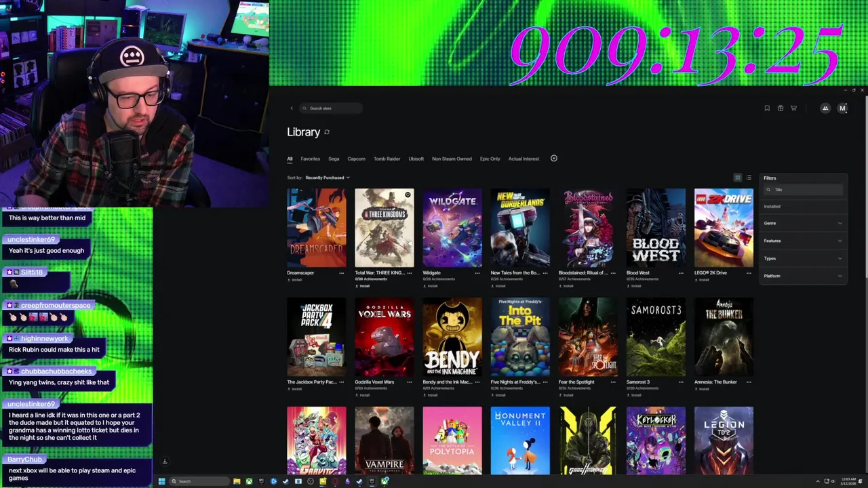Click Install under Total War THREE KINGDOMS

point(363,286)
